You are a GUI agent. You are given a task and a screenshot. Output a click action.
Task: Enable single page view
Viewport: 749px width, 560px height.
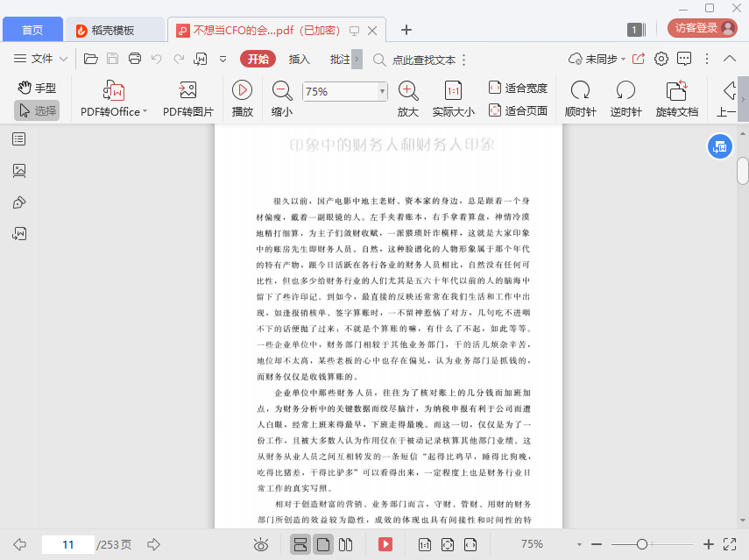[x=323, y=544]
